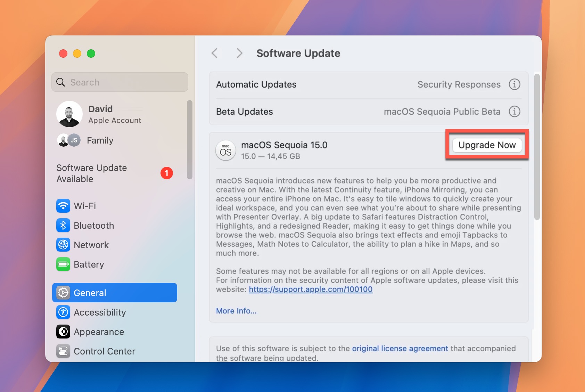Select Accessibility in sidebar
The image size is (585, 392).
(115, 312)
